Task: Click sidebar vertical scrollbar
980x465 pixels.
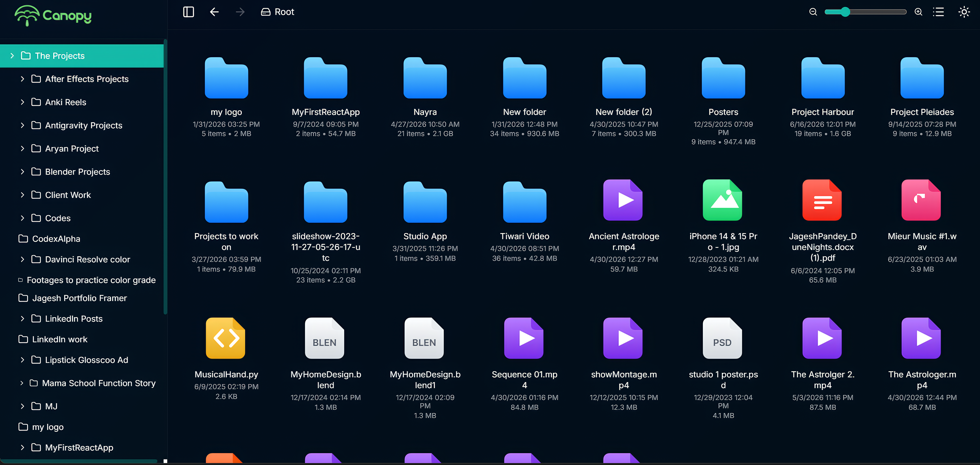Action: click(x=165, y=177)
